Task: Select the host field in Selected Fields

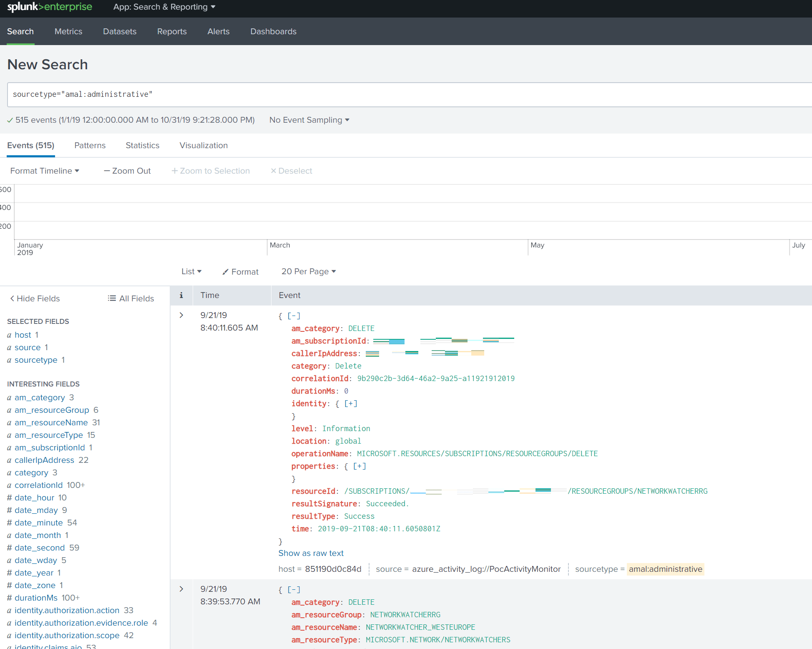Action: [x=23, y=335]
